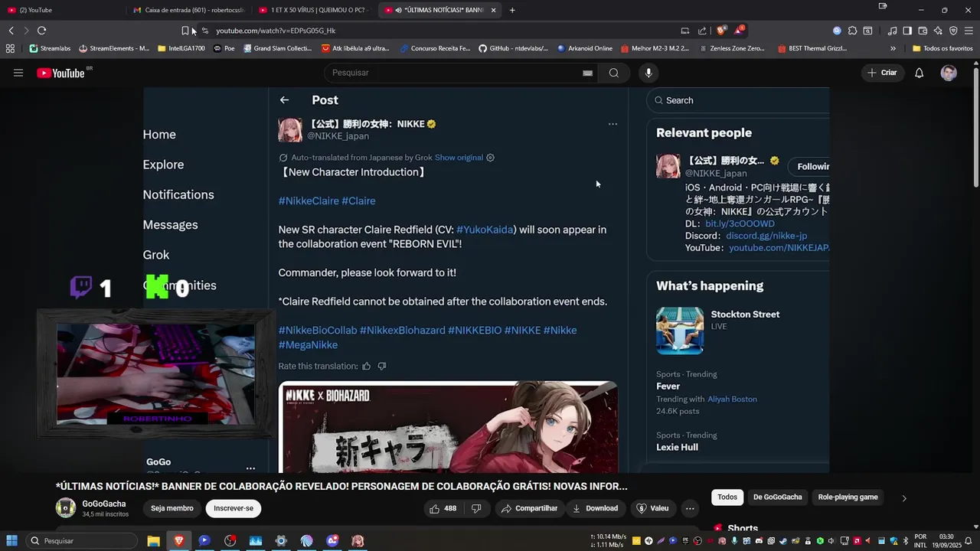Reload the current page
Screen dimensions: 980x551
[41, 31]
